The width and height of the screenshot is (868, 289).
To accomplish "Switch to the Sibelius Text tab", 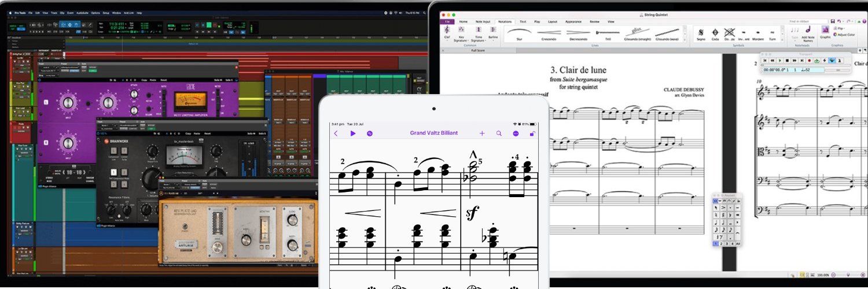I will pos(523,22).
